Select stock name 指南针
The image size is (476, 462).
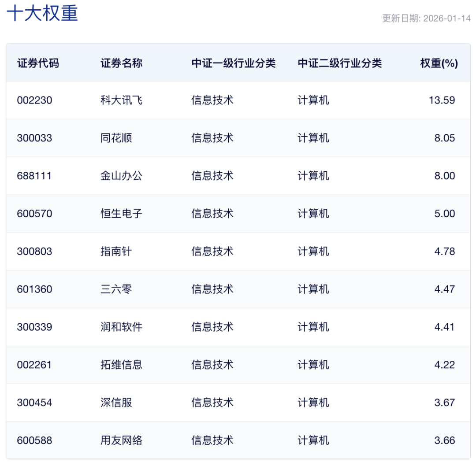(116, 251)
